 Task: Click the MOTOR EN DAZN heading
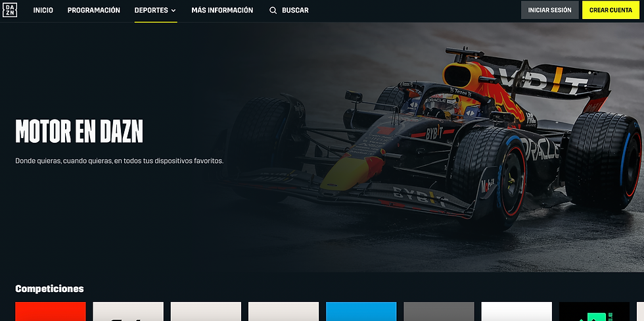click(x=79, y=131)
